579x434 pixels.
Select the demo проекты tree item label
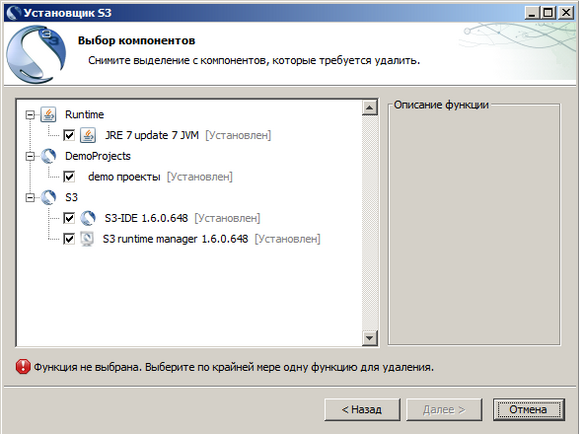[124, 177]
